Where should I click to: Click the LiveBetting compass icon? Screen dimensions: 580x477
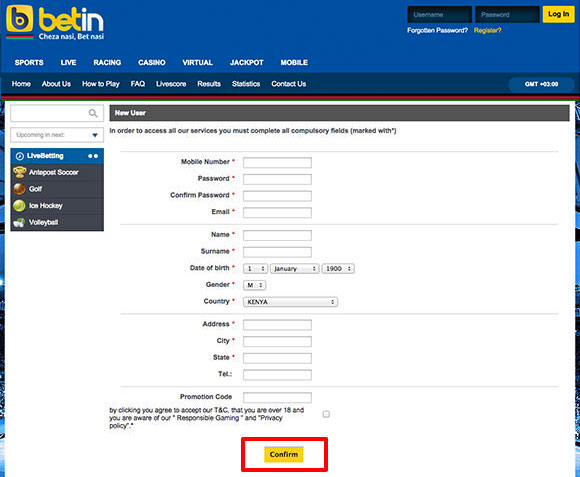coord(20,156)
